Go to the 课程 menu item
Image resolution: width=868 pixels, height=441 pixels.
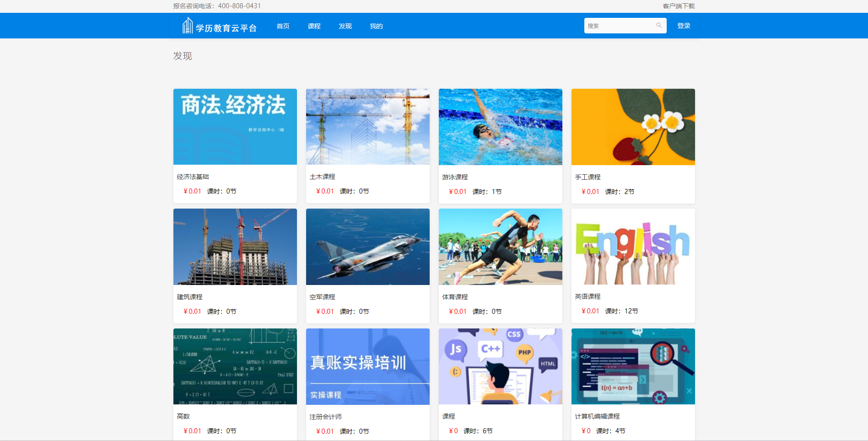click(314, 26)
